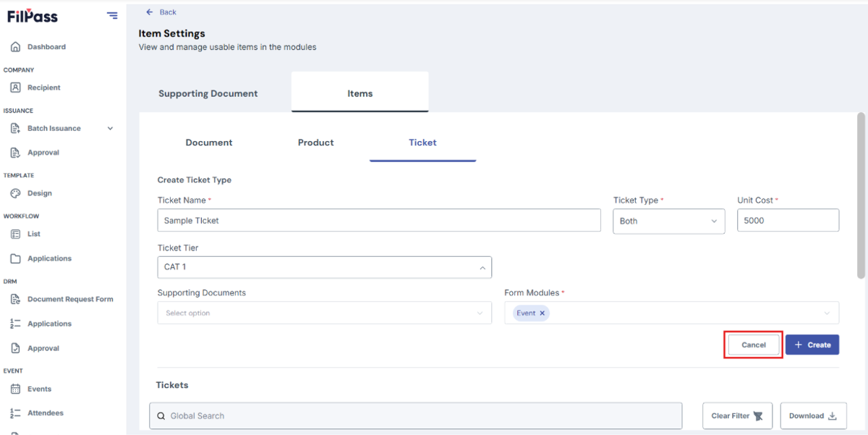Click the Back link

[168, 12]
